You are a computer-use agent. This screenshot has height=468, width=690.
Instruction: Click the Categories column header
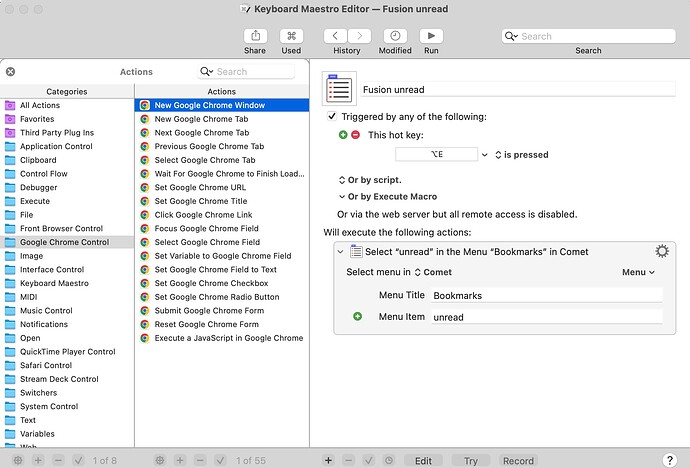pyautogui.click(x=67, y=91)
